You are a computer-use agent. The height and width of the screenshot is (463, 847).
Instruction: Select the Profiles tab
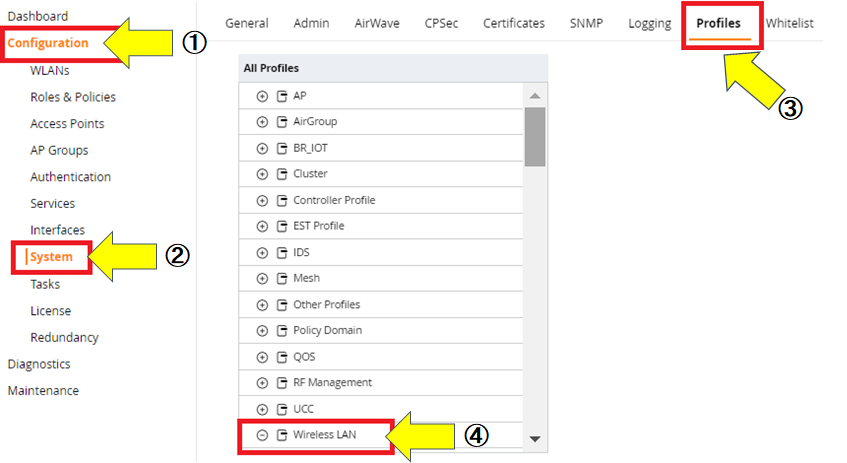click(x=718, y=23)
